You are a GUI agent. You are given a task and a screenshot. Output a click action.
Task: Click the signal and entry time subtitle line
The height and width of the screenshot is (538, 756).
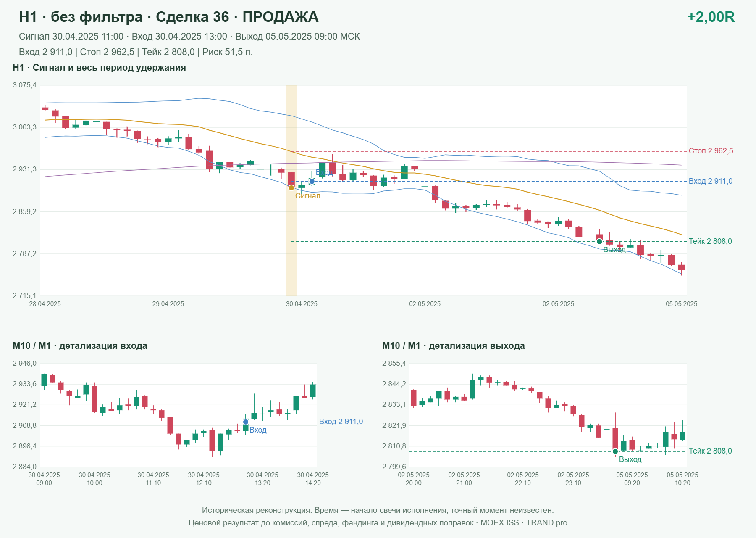pos(189,37)
